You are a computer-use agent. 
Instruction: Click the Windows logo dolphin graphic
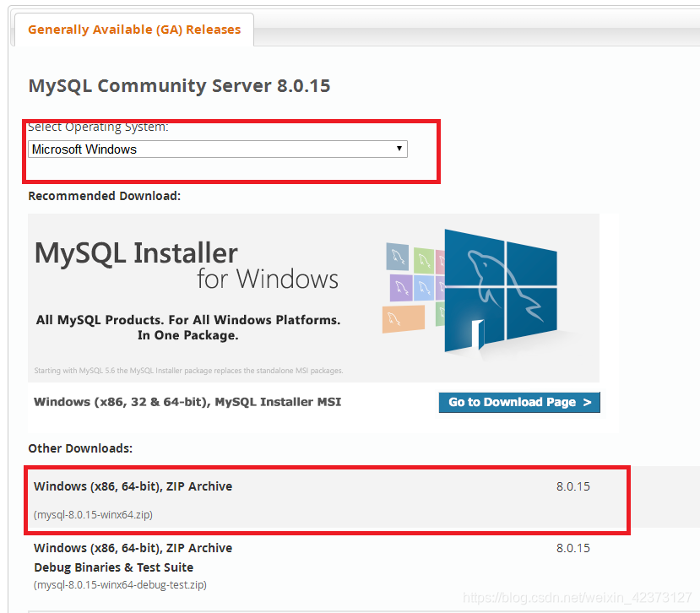pyautogui.click(x=501, y=290)
